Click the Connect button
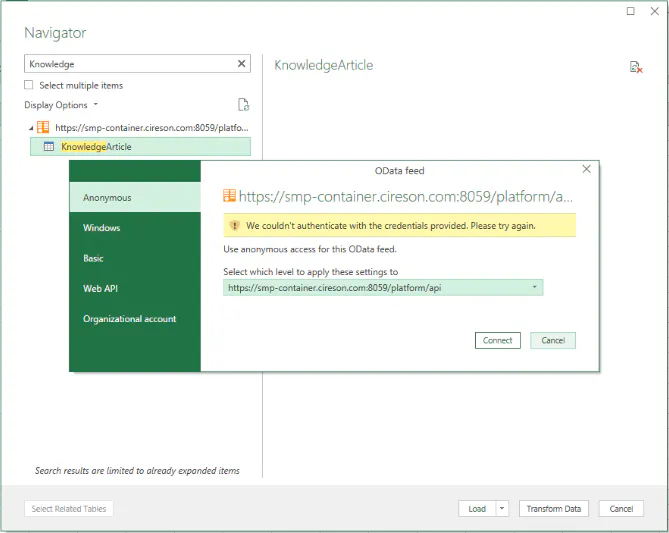The width and height of the screenshot is (669, 533). pyautogui.click(x=497, y=340)
